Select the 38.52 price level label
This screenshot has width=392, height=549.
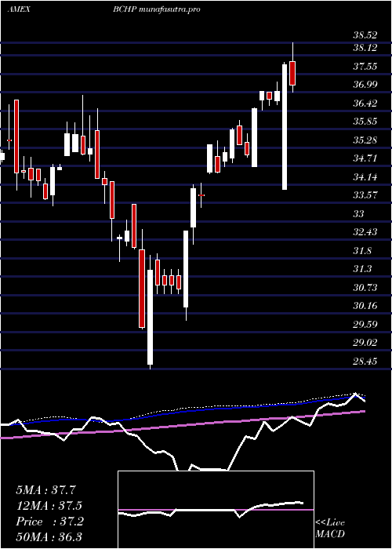[x=365, y=35]
